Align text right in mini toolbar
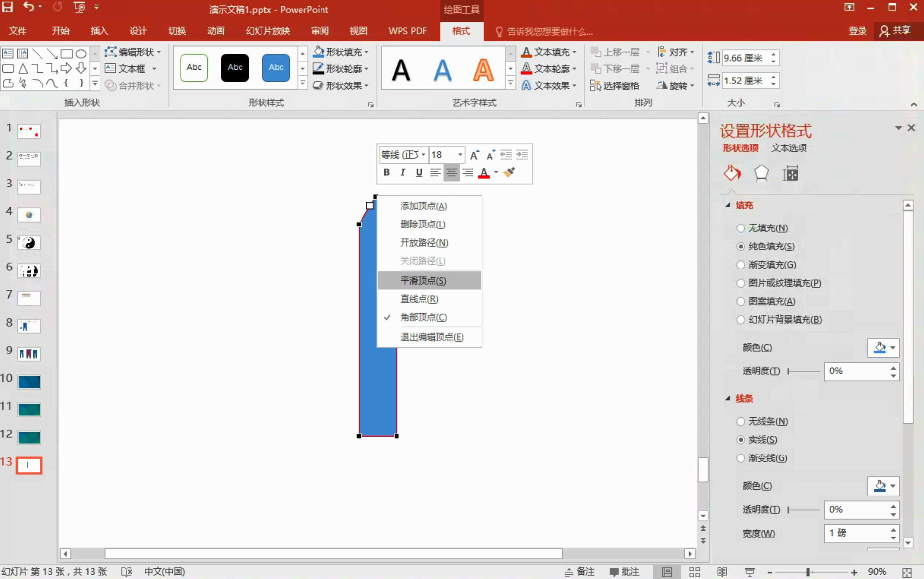 tap(467, 172)
